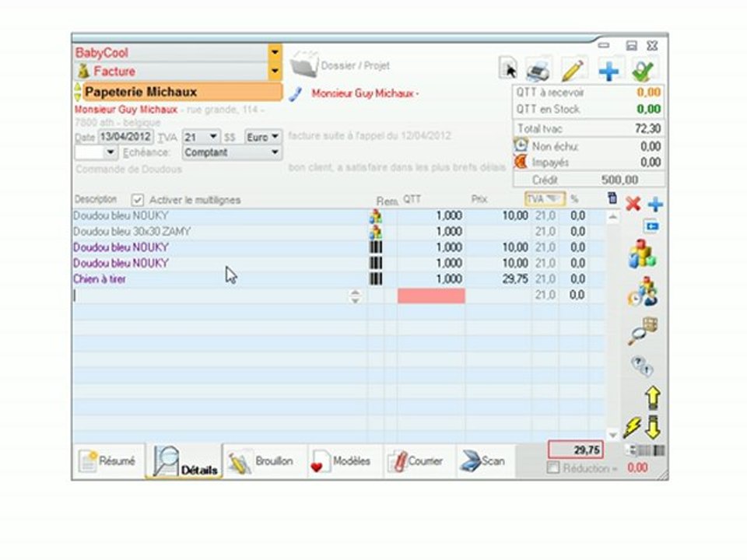Click the scrollbar up arrow of lines list
This screenshot has width=747, height=560.
(x=612, y=218)
